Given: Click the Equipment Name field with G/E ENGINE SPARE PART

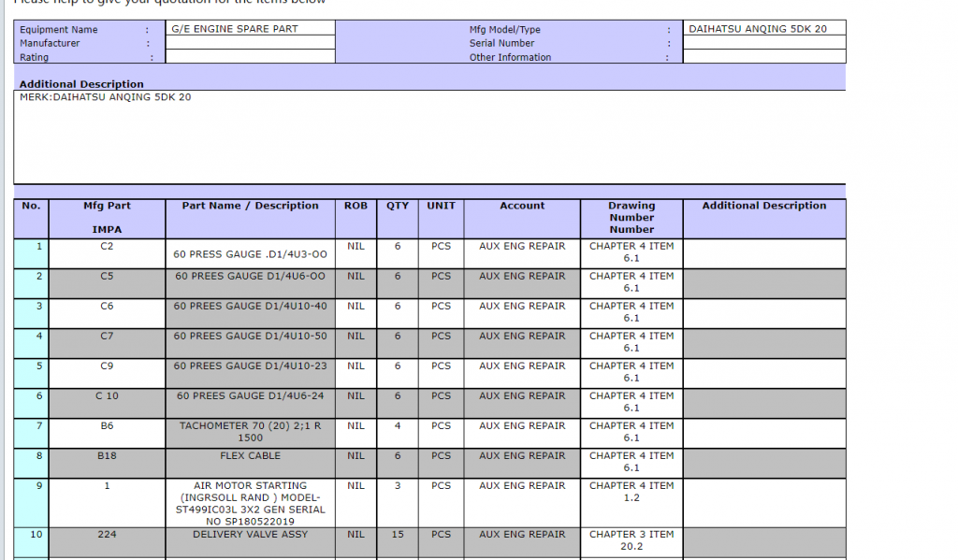Looking at the screenshot, I should pyautogui.click(x=249, y=29).
